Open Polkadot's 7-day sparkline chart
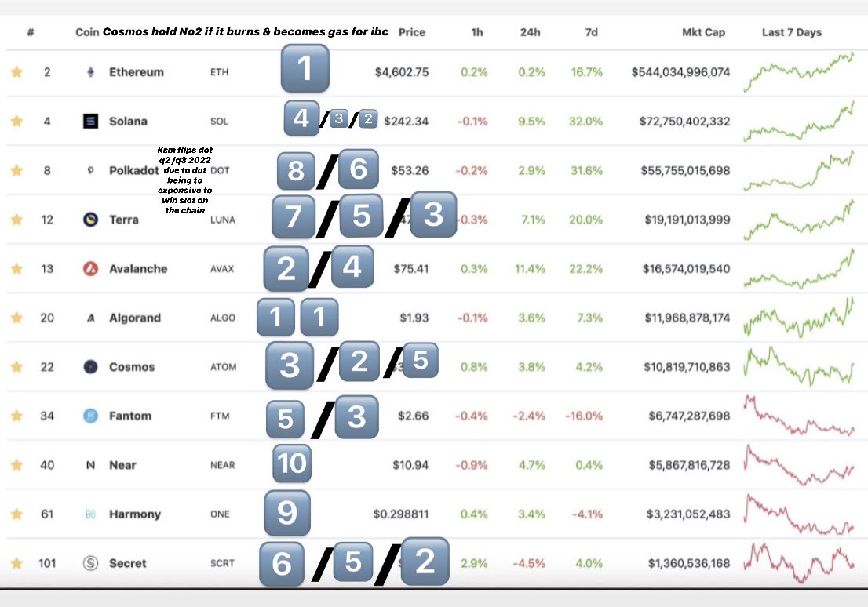Viewport: 868px width, 607px height. (x=799, y=170)
